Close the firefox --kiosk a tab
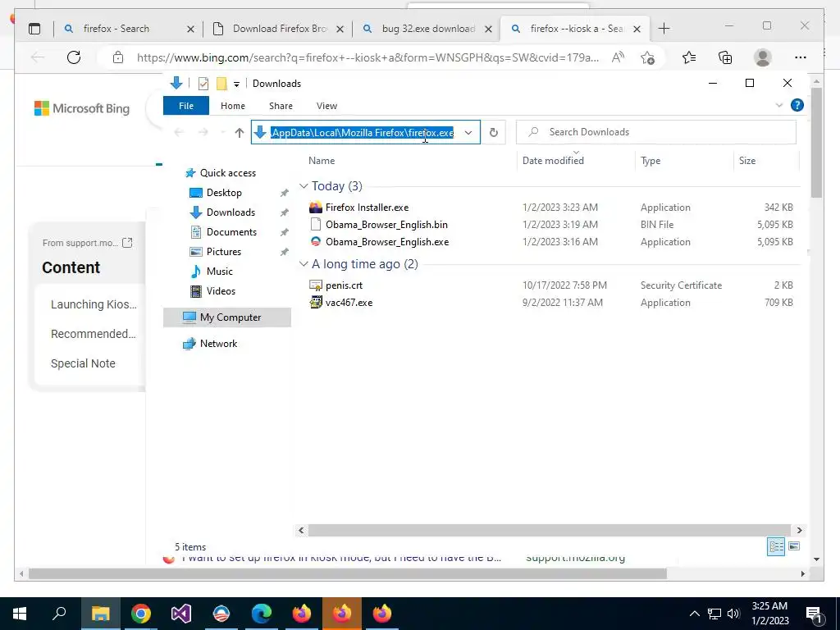The width and height of the screenshot is (840, 630). pos(637,29)
